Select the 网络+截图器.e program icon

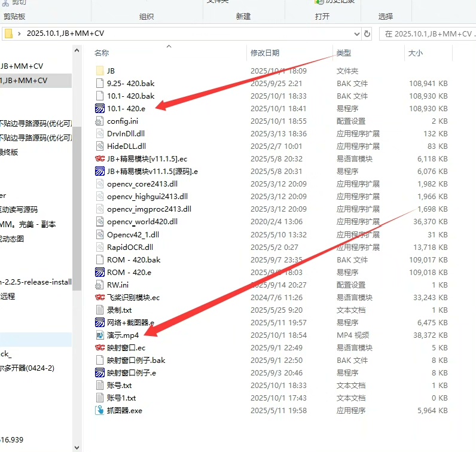tap(100, 322)
